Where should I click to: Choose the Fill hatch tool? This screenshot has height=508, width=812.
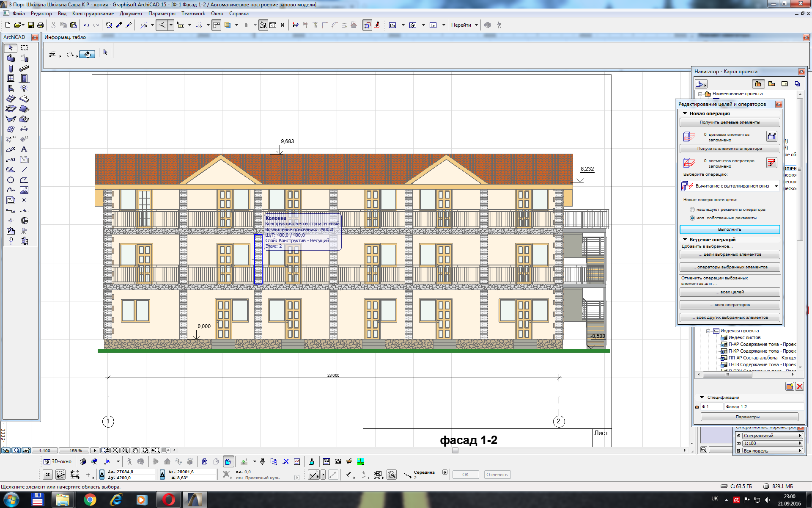[x=11, y=170]
